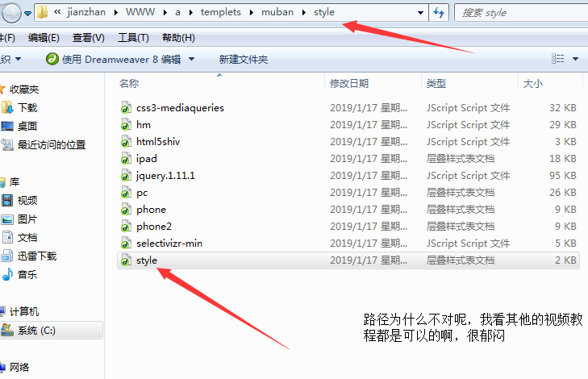Go to jianzhan folder in breadcrumb
Viewport: 588px width, 379px height.
click(x=86, y=12)
